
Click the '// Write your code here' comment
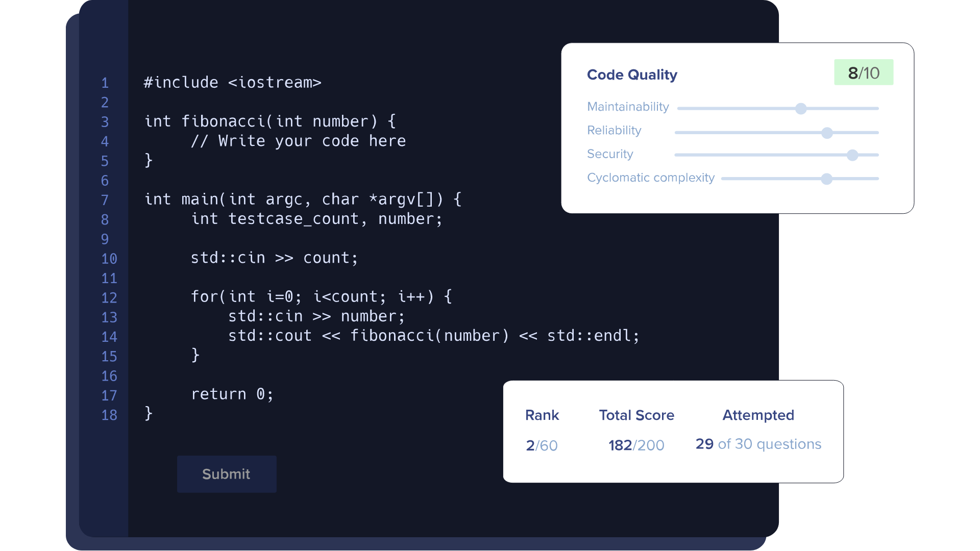tap(299, 141)
